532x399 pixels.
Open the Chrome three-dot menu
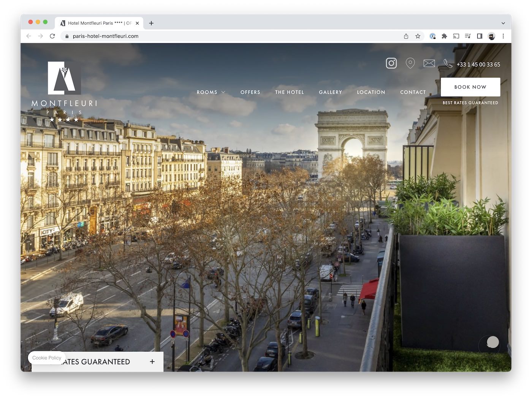503,36
